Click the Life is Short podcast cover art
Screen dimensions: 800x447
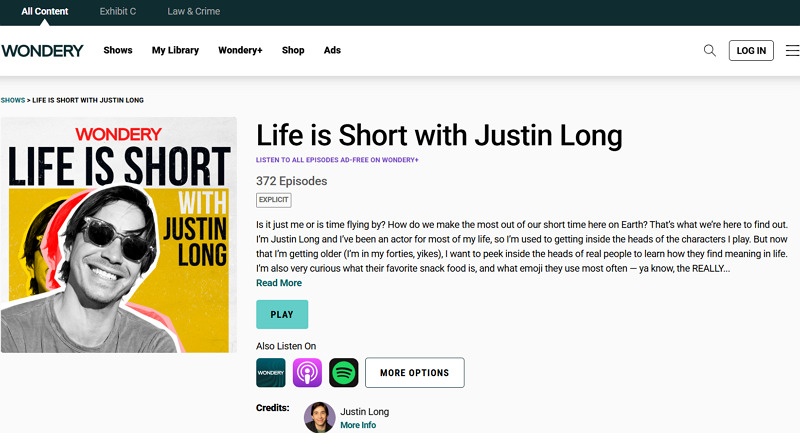tap(119, 235)
